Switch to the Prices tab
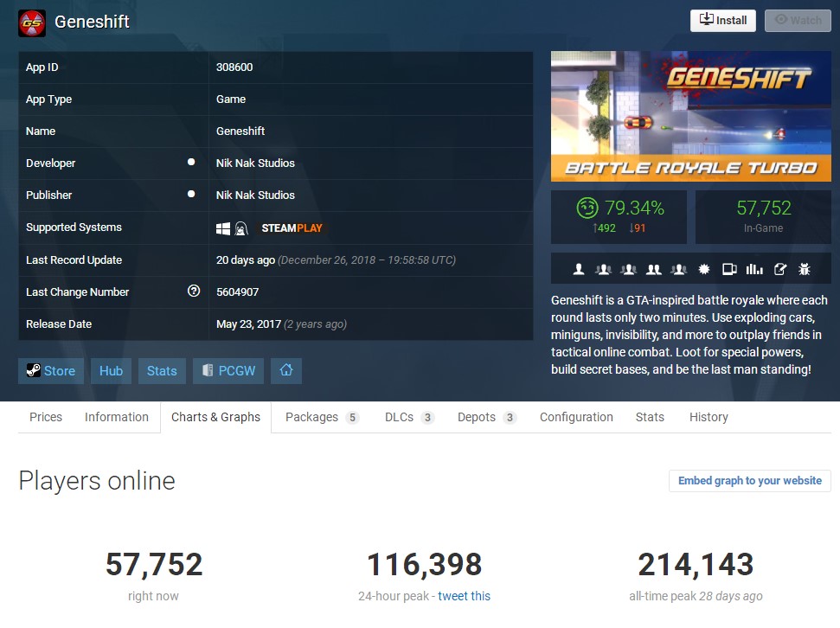The height and width of the screenshot is (628, 840). pos(46,417)
